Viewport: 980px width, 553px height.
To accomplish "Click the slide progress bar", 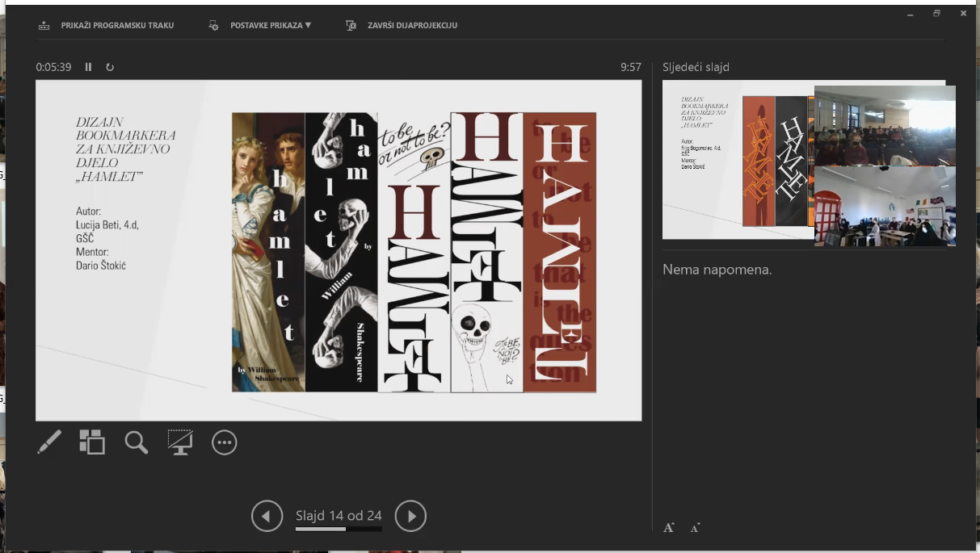I will click(339, 530).
